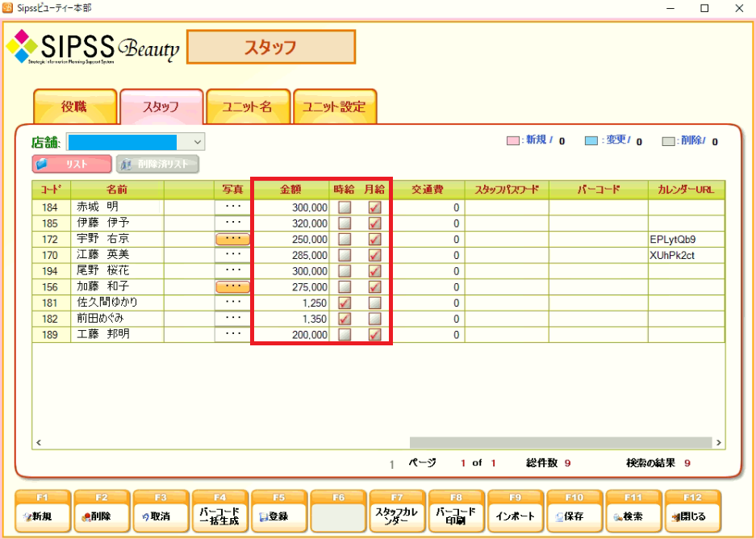Click the horizontal scrollbar thumb
The image size is (756, 539).
[561, 442]
